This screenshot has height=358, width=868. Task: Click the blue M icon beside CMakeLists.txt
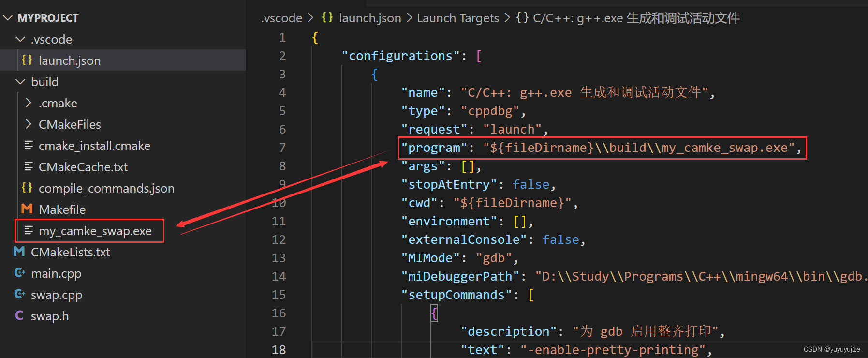tap(19, 252)
